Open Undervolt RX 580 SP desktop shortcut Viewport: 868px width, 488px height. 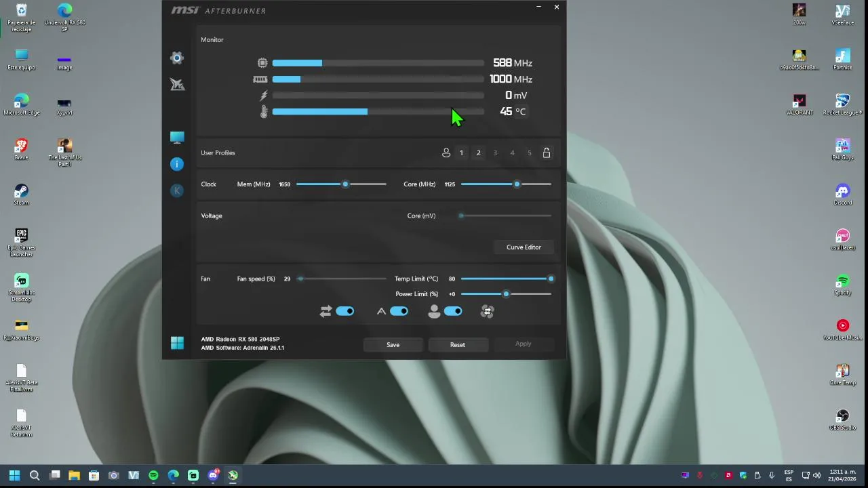[64, 18]
